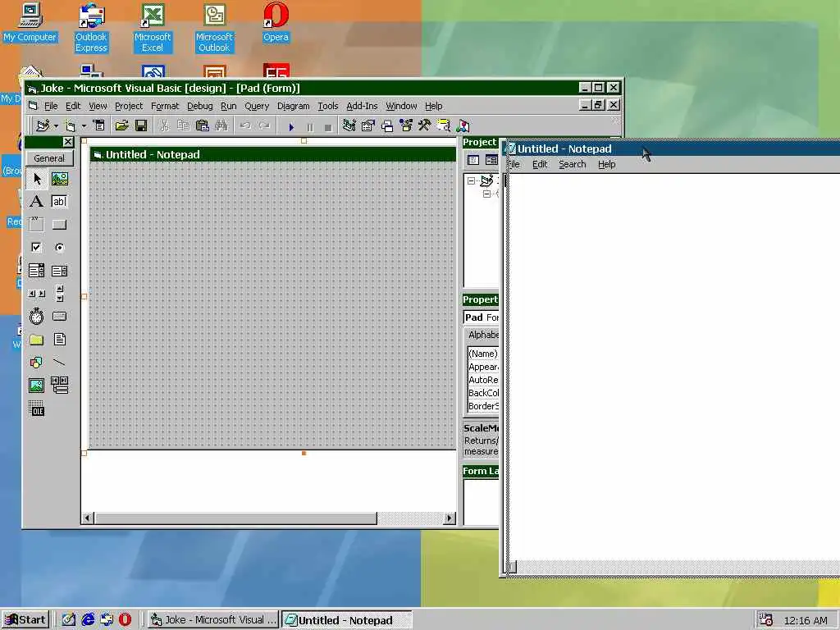Select the Data control in the toolbox

(59, 386)
